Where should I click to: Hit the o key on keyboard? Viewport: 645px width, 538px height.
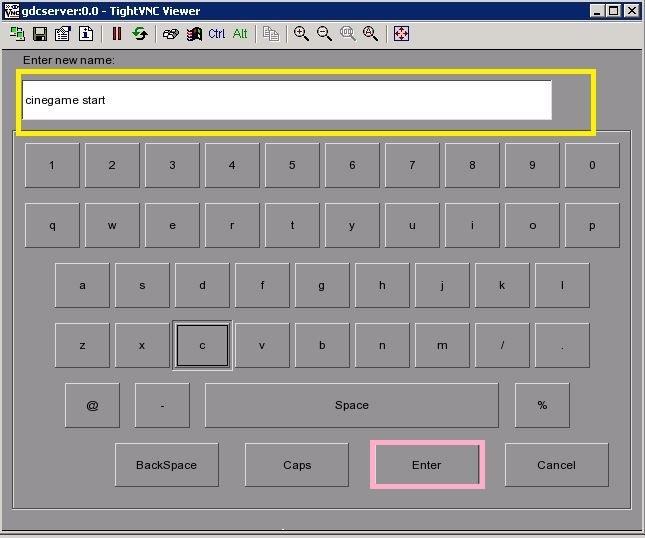click(x=532, y=225)
